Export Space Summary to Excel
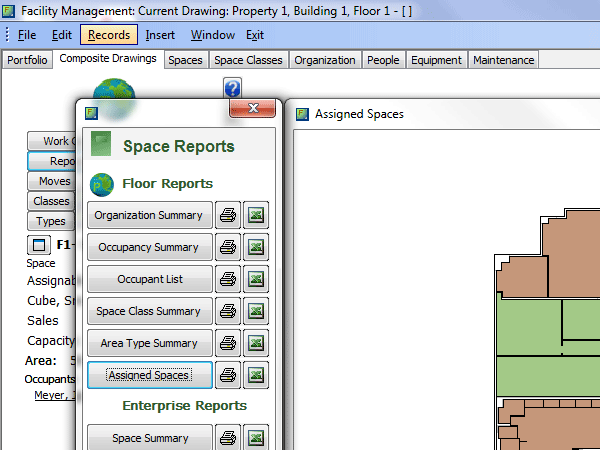 point(256,438)
